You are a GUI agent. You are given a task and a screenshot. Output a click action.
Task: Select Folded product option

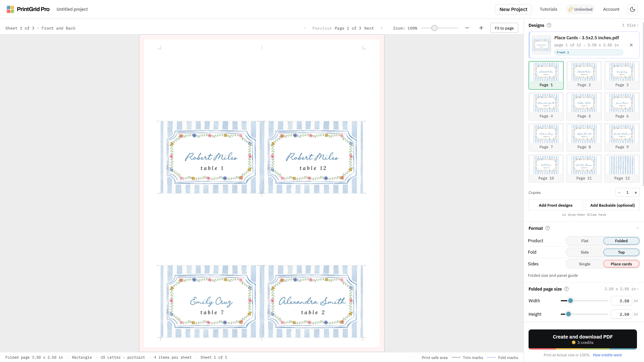[621, 241]
